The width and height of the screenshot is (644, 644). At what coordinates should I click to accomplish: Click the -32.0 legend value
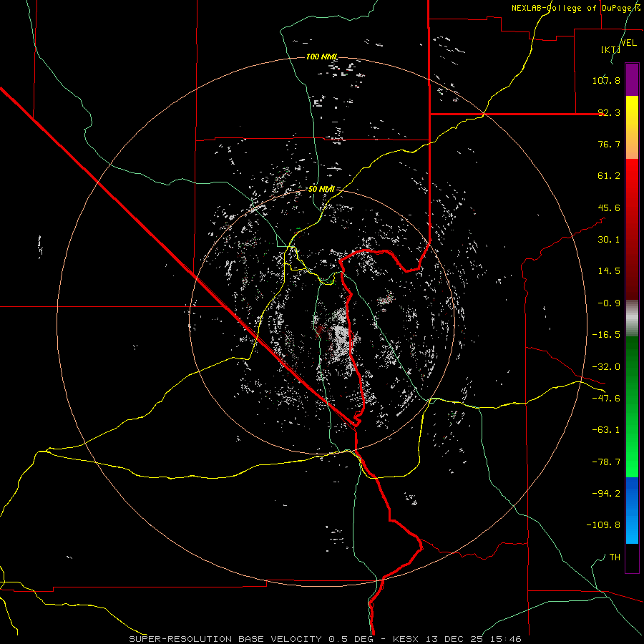click(606, 367)
